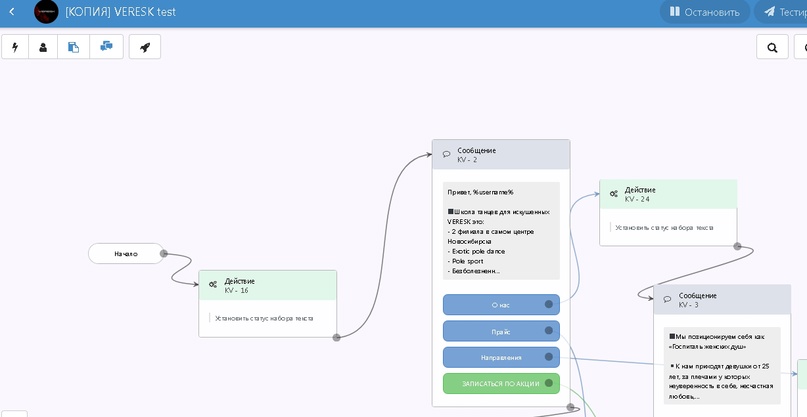
Task: Click the user profile toolbar icon
Action: tap(44, 47)
